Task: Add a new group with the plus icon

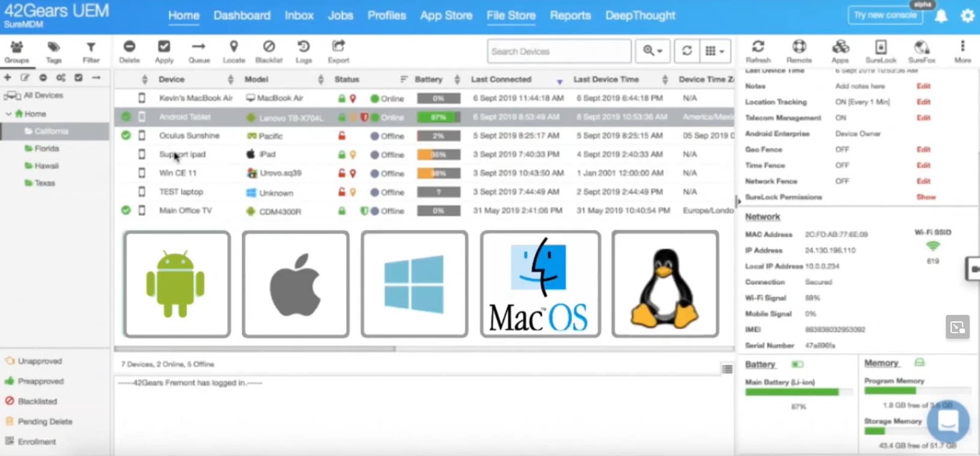Action: coord(7,78)
